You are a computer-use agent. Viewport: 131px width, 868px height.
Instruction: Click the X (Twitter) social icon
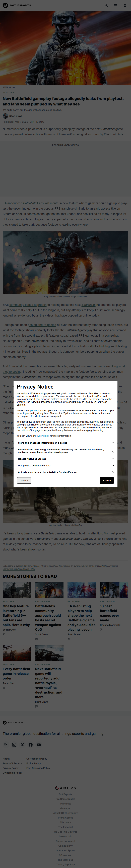pos(22,745)
